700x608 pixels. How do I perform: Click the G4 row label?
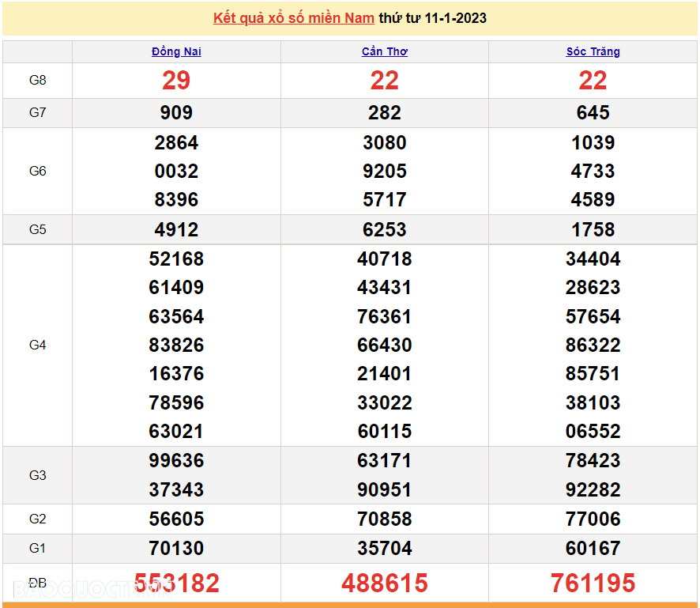click(38, 345)
